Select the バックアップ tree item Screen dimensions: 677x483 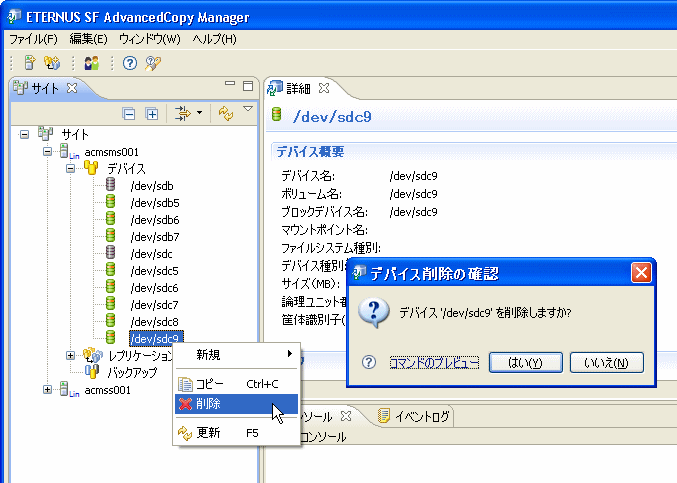point(132,372)
